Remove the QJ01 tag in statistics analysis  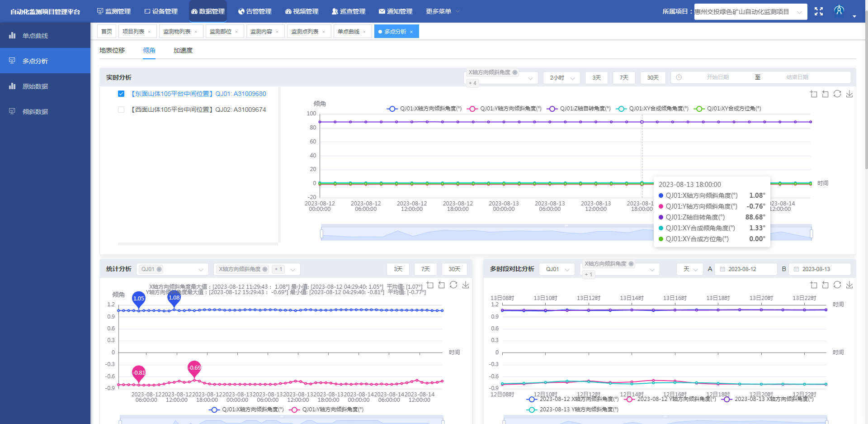tap(159, 269)
